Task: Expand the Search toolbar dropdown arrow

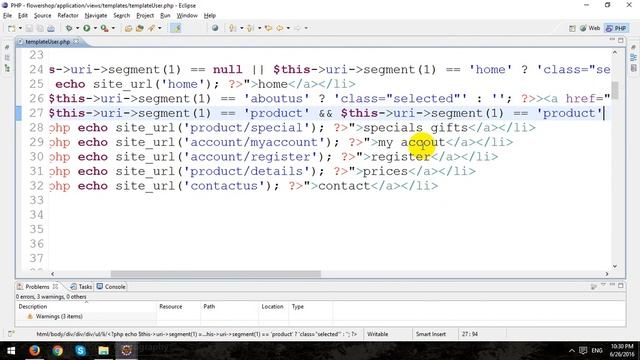Action: coord(160,28)
